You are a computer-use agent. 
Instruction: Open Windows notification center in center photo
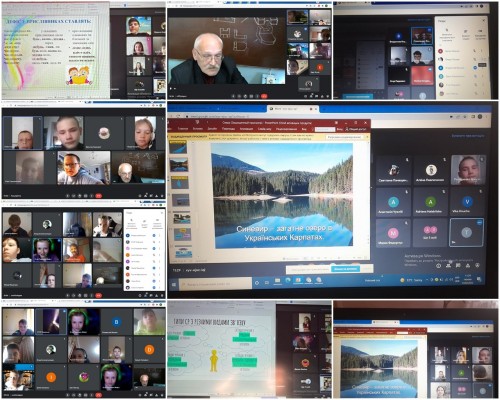pos(479,279)
